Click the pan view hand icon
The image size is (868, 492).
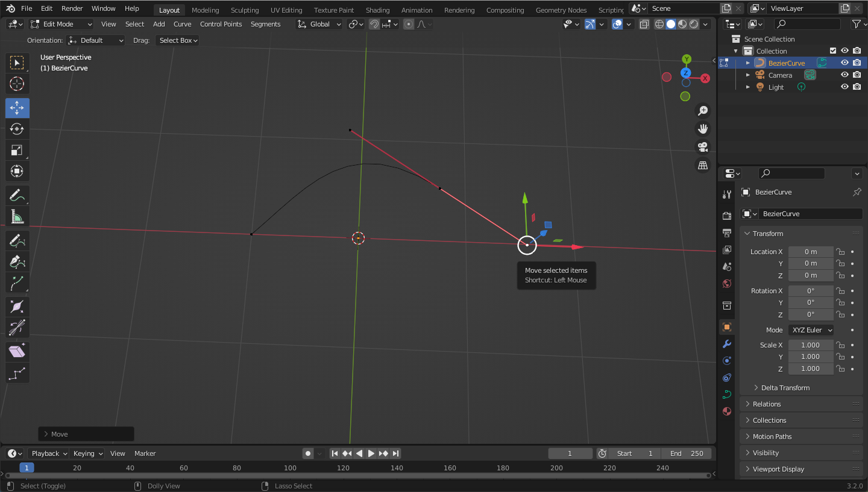click(703, 129)
